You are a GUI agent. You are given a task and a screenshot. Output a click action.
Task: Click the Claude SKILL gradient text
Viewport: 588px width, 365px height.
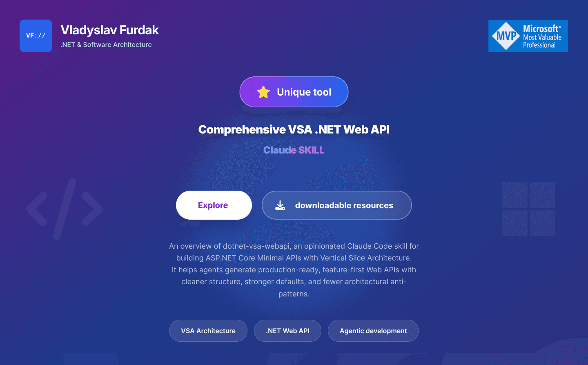pyautogui.click(x=294, y=150)
